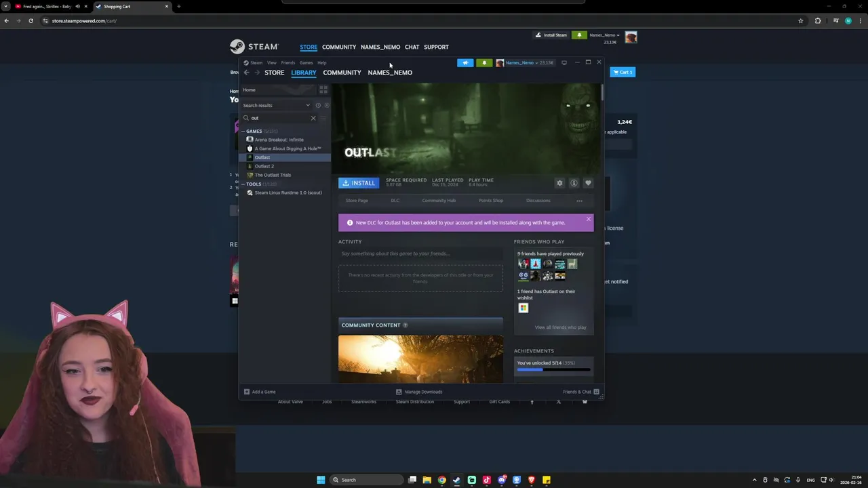
Task: Click 'Say something about this game' activity field
Action: [x=420, y=253]
